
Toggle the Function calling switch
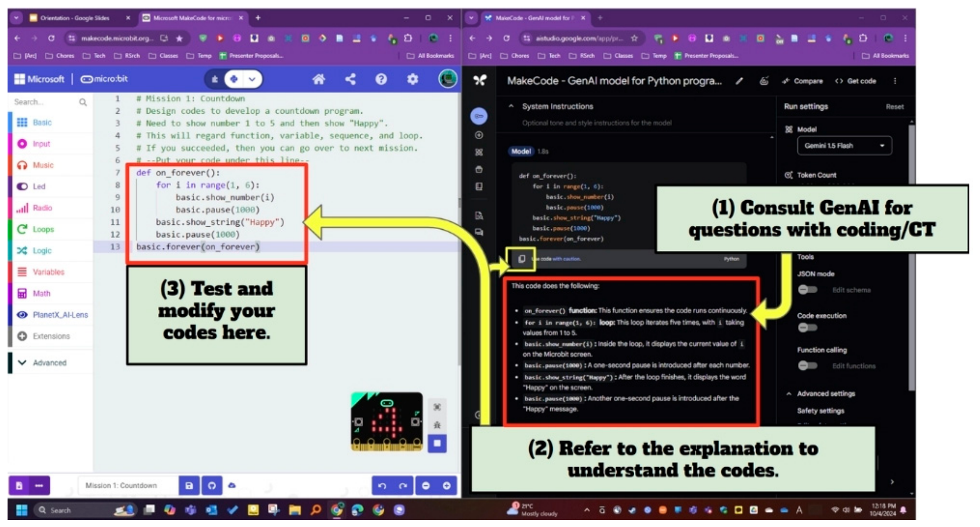tap(807, 366)
